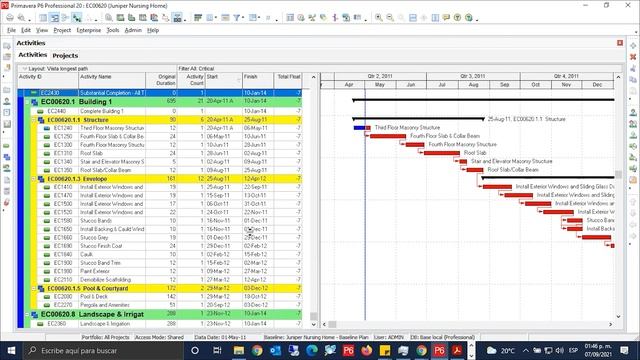Switch to the Projects tab
640x360 pixels.
click(65, 56)
